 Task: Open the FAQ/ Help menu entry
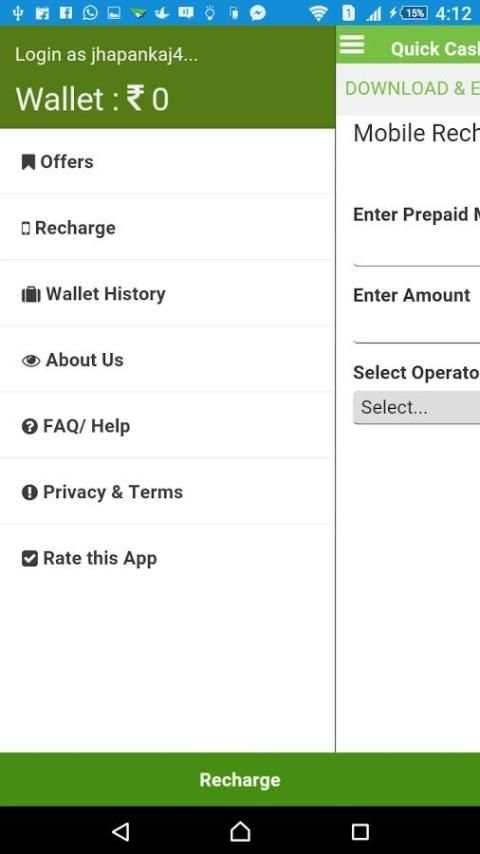click(x=167, y=426)
